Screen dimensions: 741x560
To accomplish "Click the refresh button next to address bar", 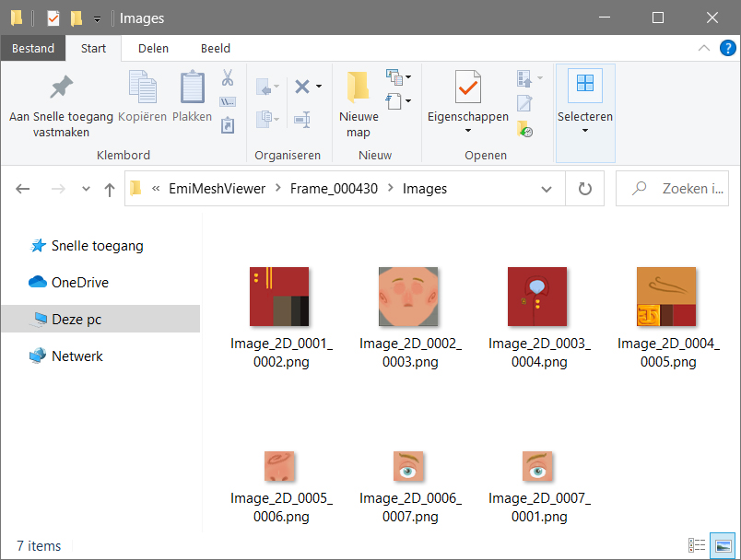I will pos(585,189).
